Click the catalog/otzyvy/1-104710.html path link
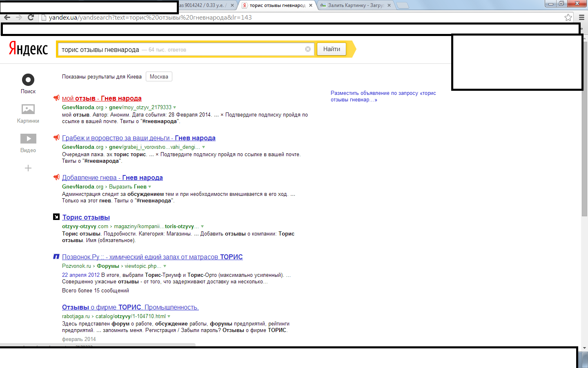Viewport: 588px width, 368px height. pos(131,316)
